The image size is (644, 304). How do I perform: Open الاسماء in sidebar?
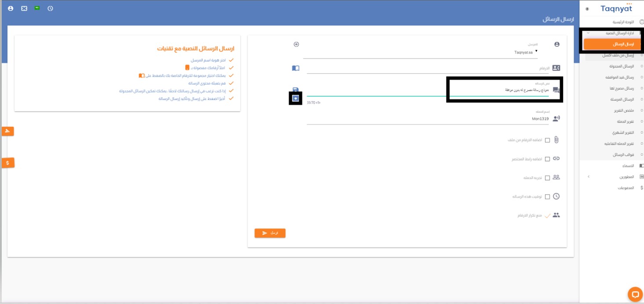pyautogui.click(x=628, y=166)
